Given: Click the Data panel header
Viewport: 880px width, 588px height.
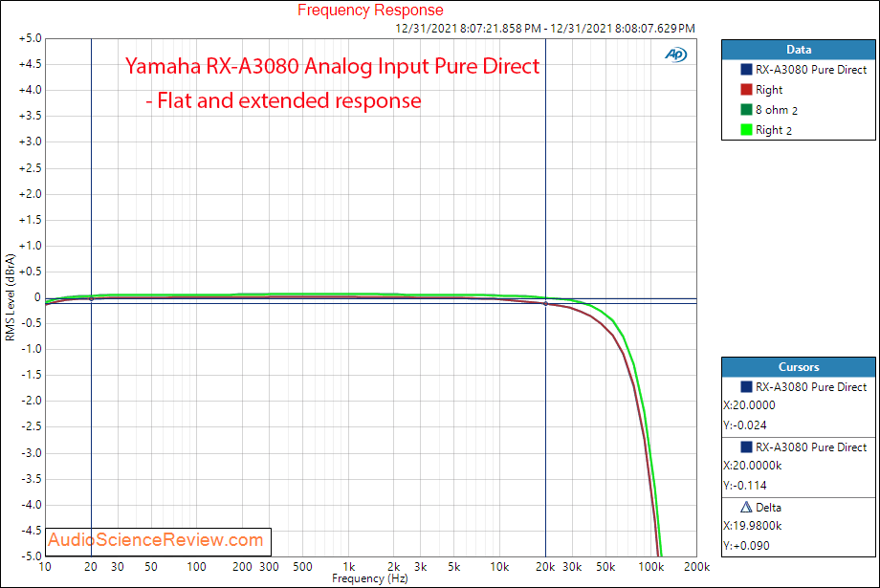Looking at the screenshot, I should (798, 50).
